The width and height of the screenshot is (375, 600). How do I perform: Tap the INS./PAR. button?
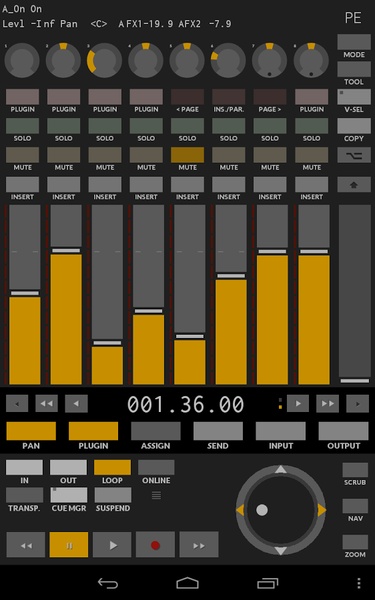point(229,97)
